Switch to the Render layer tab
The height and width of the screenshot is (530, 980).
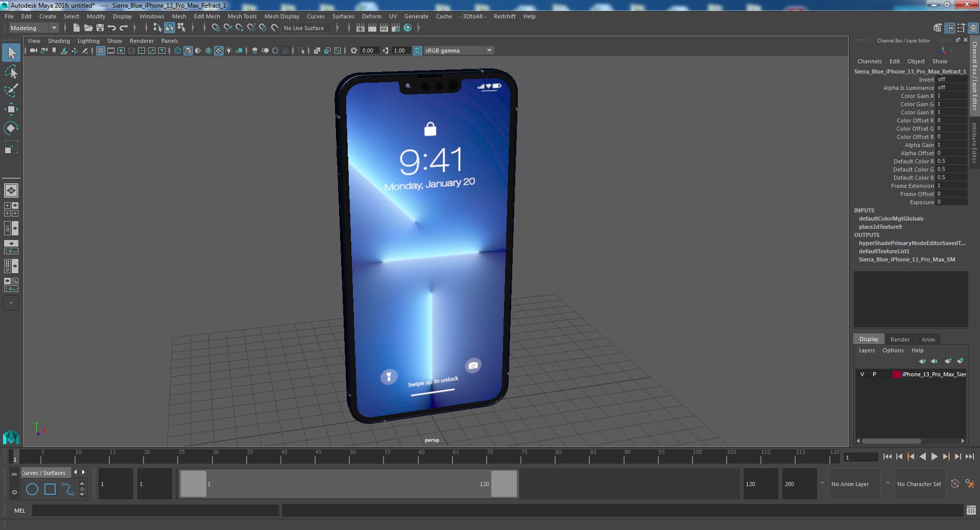click(900, 340)
